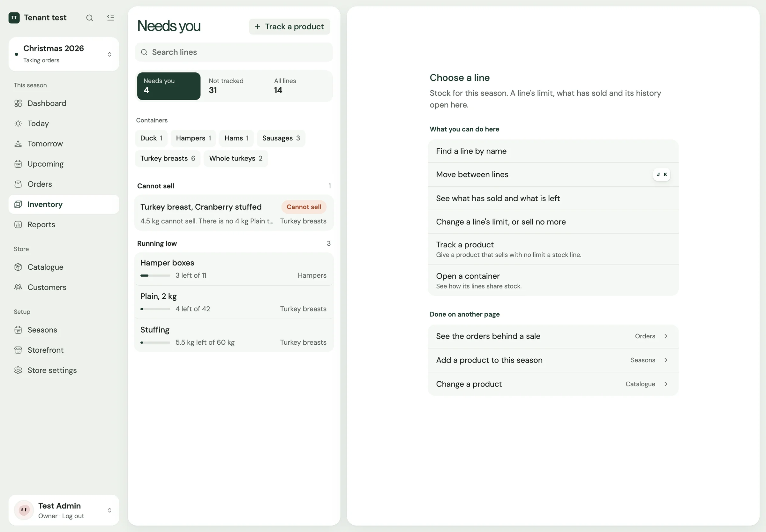Viewport: 766px width, 532px height.
Task: Click the Orders bag icon
Action: click(18, 184)
